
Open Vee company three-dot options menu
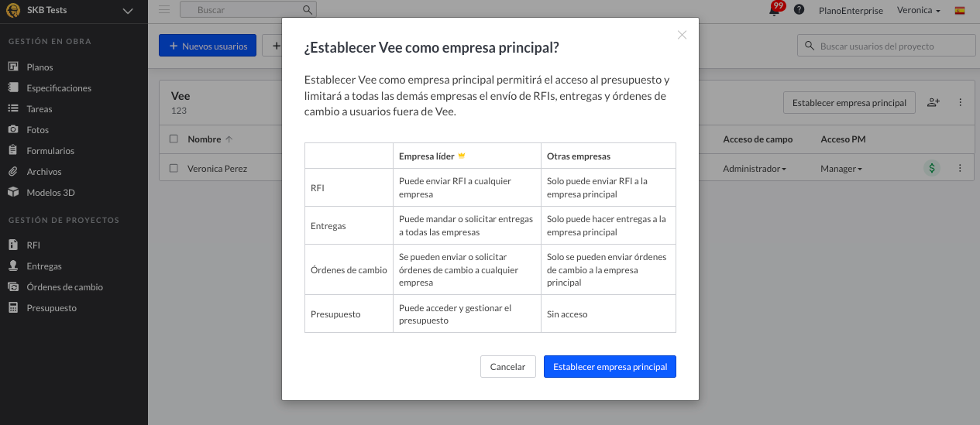pyautogui.click(x=961, y=102)
